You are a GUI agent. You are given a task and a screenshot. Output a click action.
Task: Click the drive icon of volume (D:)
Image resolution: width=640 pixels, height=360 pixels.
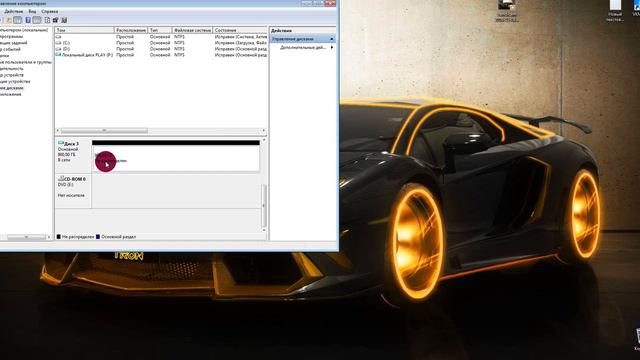point(58,49)
